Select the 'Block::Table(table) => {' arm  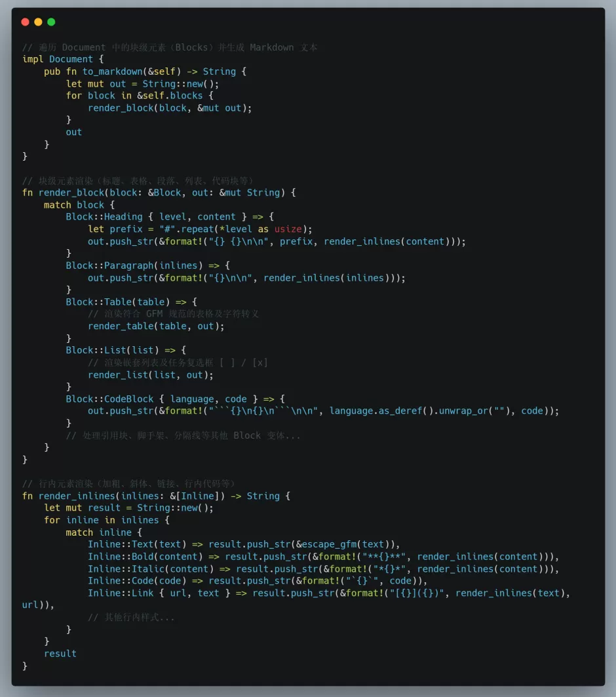click(132, 302)
